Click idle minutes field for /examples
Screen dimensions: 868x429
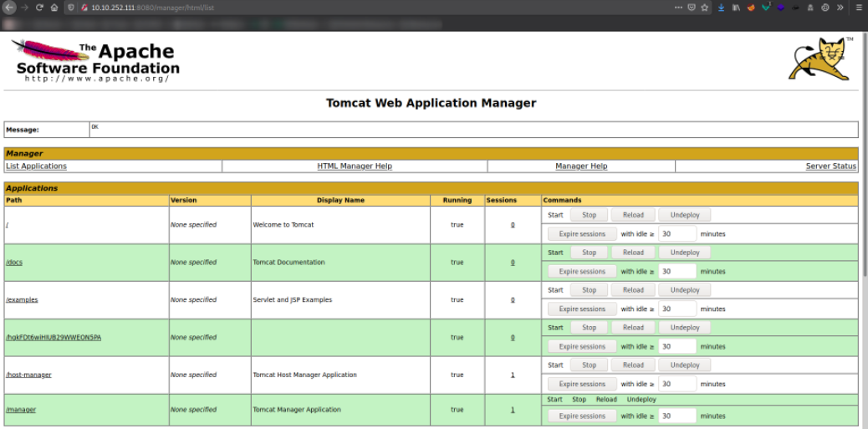[x=677, y=309]
